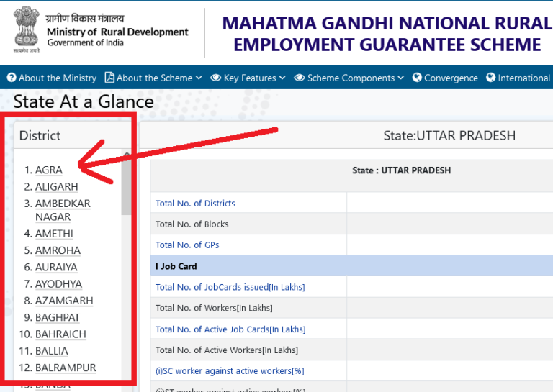Open the About the Ministry menu item

pyautogui.click(x=57, y=78)
